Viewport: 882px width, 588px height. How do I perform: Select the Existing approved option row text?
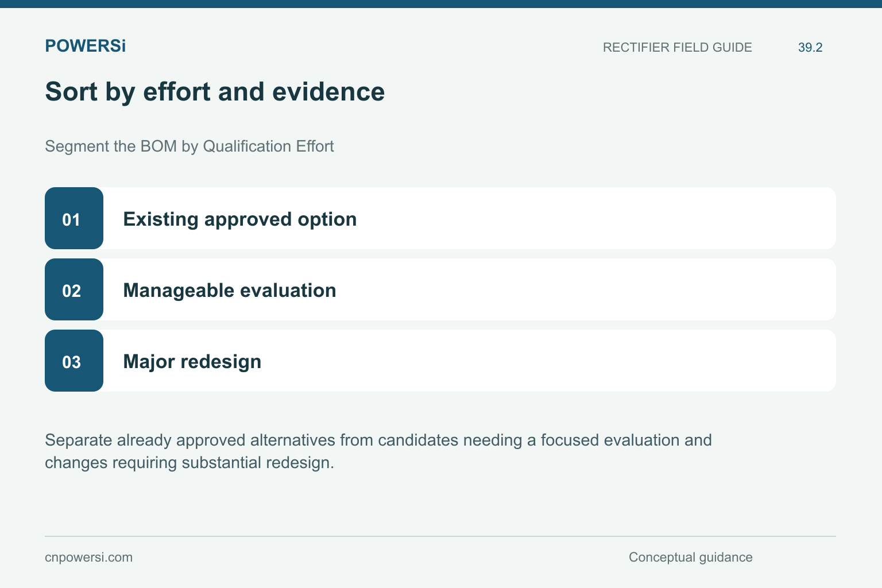[x=240, y=219]
